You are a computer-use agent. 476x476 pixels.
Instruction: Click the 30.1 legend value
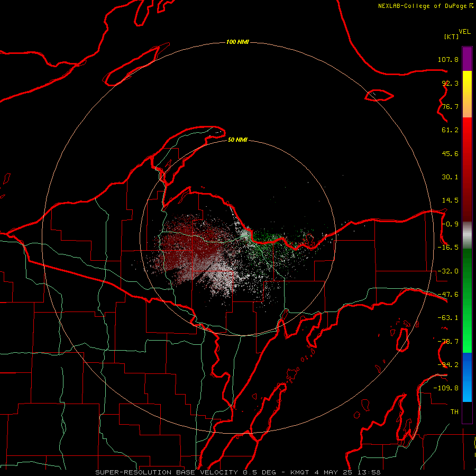tap(450, 177)
